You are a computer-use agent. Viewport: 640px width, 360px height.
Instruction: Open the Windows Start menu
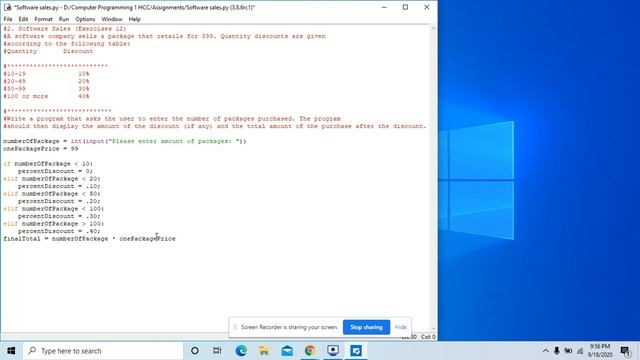click(x=11, y=351)
